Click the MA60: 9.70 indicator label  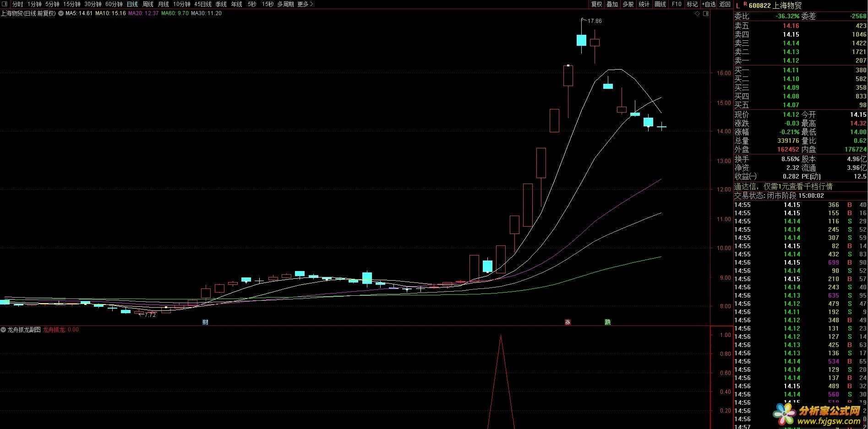pos(175,13)
